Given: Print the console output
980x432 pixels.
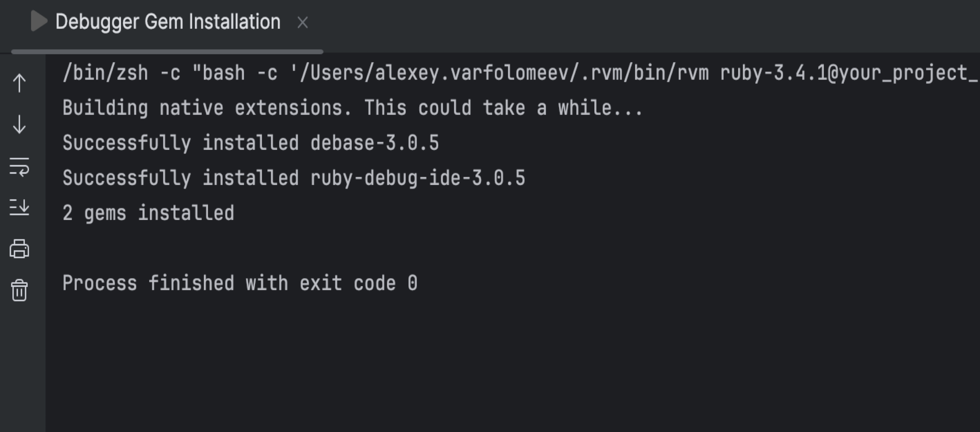Looking at the screenshot, I should click(x=19, y=249).
